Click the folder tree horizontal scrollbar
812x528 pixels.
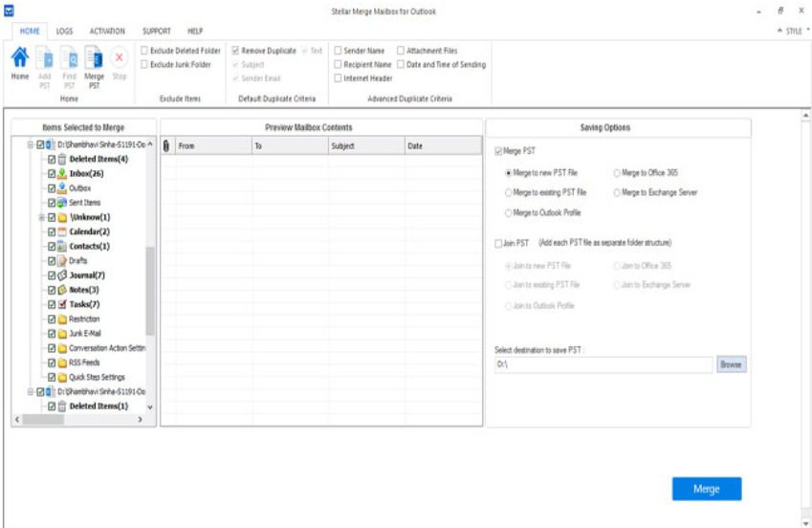[x=81, y=419]
